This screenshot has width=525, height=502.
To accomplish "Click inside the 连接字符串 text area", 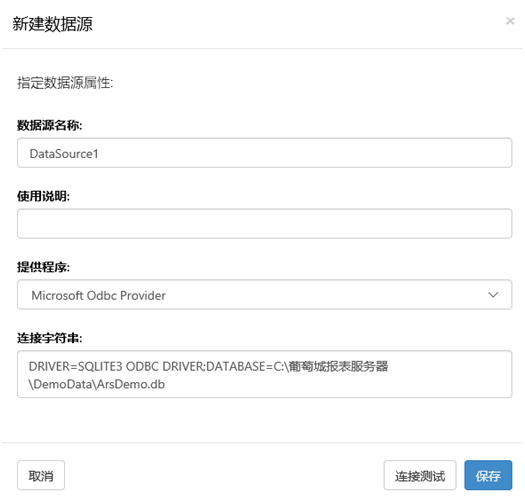I will [x=265, y=374].
